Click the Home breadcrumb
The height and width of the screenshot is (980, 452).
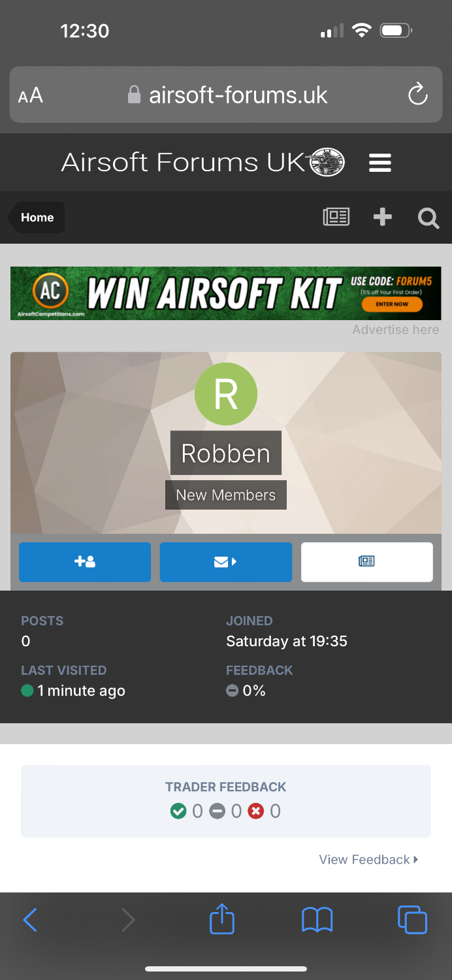[x=36, y=218]
